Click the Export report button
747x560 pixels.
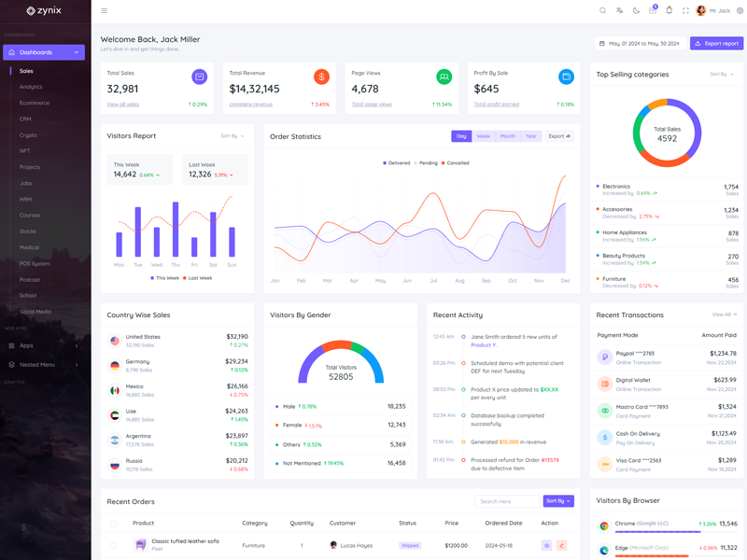716,44
